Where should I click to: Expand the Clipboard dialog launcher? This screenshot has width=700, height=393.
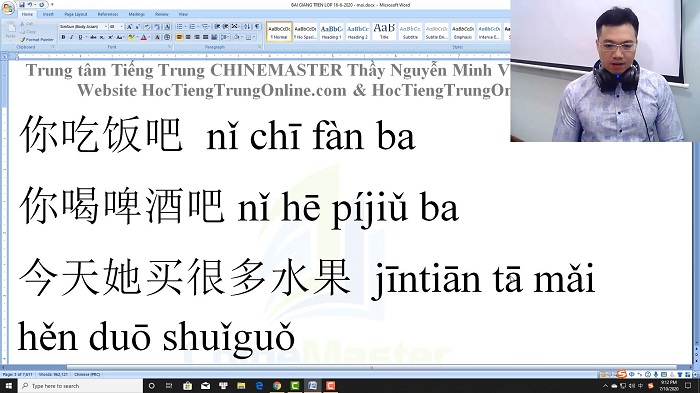[53, 46]
